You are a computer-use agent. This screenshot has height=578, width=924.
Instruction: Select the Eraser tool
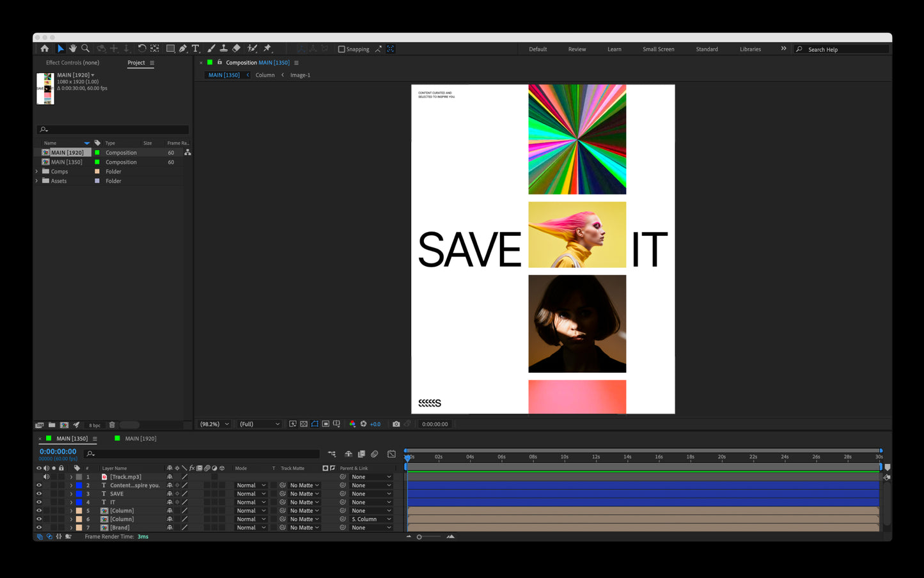point(236,49)
